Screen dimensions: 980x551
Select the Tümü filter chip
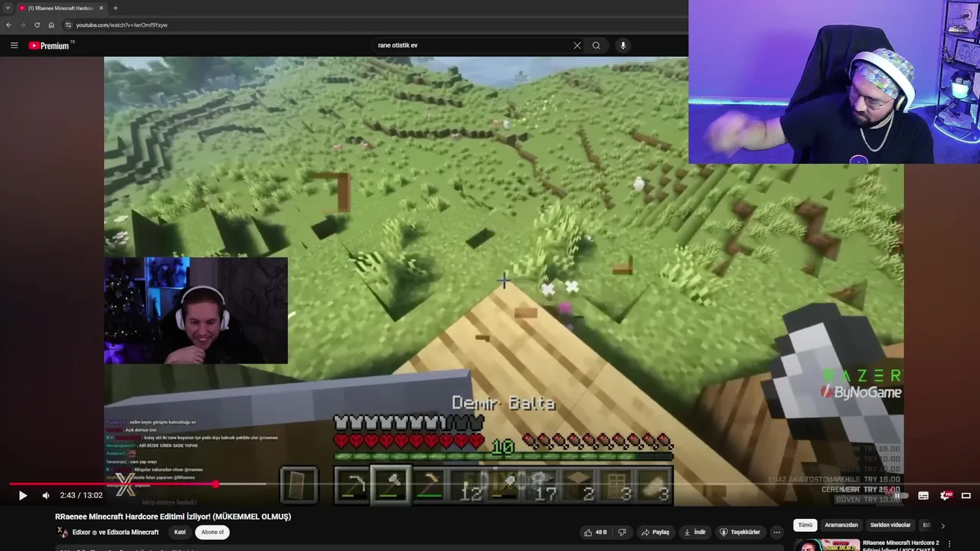coord(805,525)
